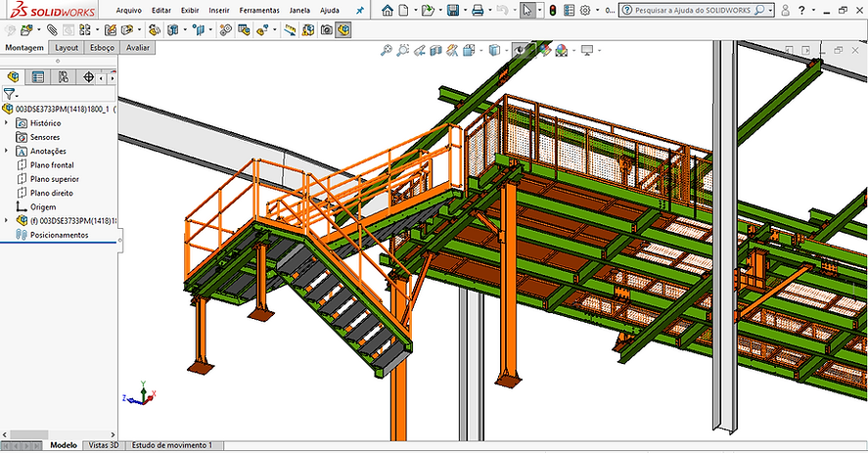Open the Arquivo menu
The width and height of the screenshot is (868, 453).
coord(128,10)
